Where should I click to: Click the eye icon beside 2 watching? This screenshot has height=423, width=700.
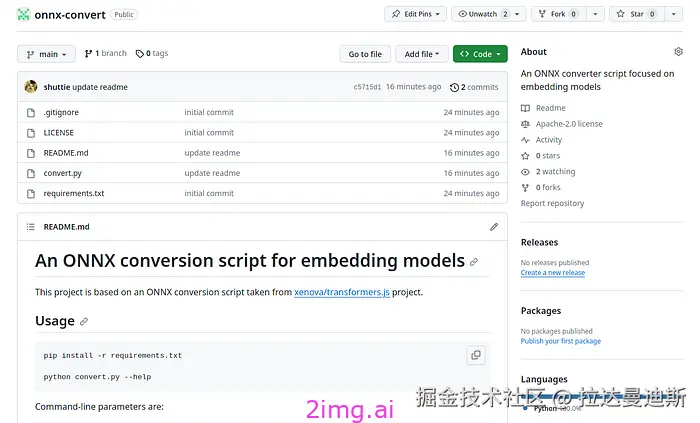click(525, 172)
